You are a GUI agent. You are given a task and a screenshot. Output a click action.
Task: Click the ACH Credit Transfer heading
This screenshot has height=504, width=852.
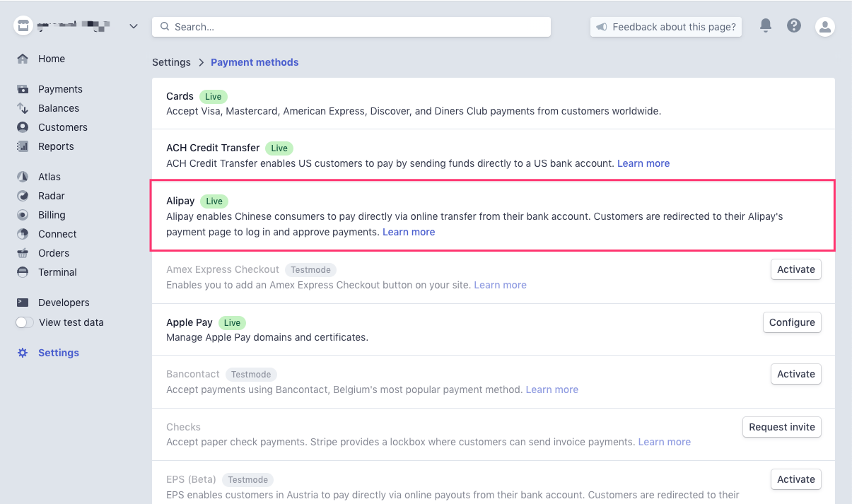click(x=213, y=148)
